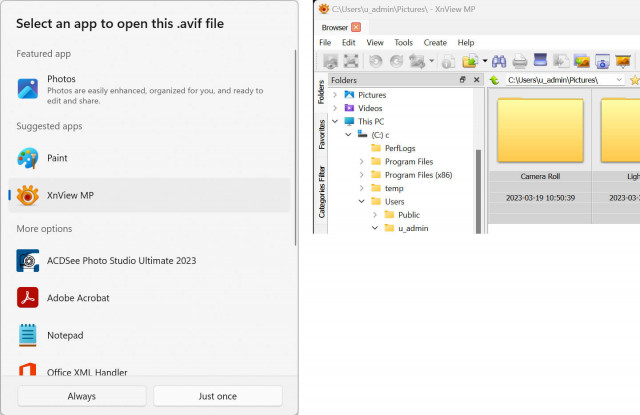Expand the Public folder node
The image size is (640, 415).
(375, 215)
